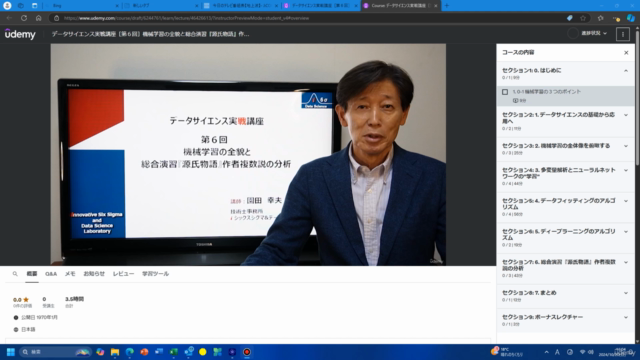
Task: Click the Windows taskbar search box
Action: [x=56, y=352]
